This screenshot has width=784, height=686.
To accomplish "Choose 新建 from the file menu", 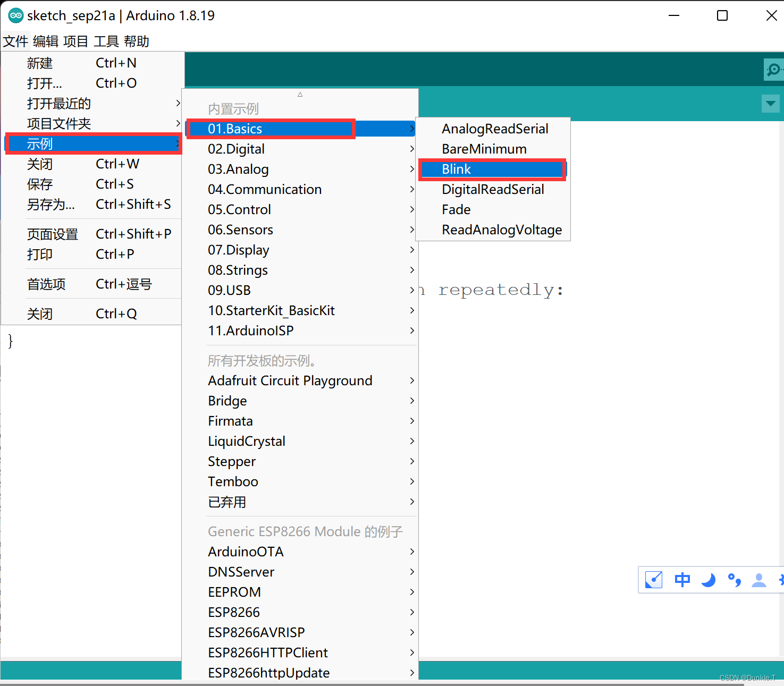I will [92, 63].
